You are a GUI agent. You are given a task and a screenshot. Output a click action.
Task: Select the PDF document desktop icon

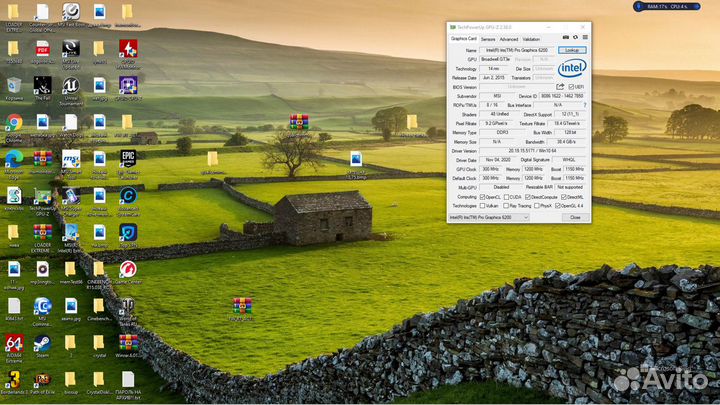(42, 49)
